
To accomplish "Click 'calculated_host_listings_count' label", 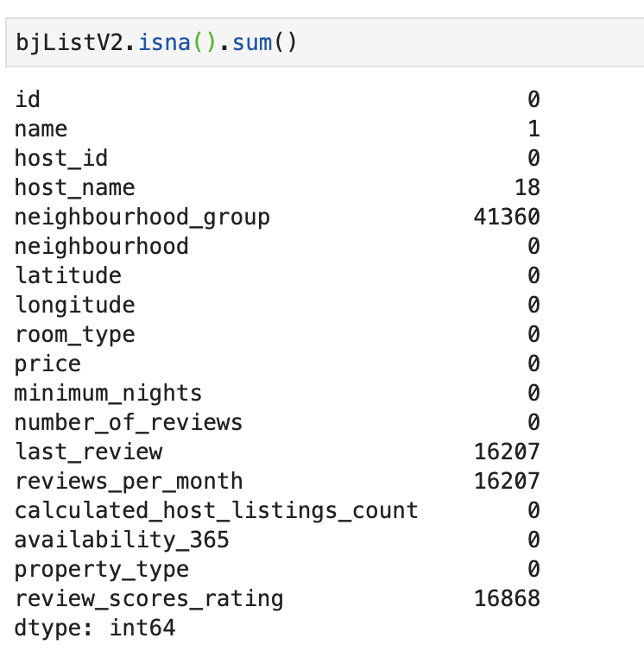I will pos(216,510).
